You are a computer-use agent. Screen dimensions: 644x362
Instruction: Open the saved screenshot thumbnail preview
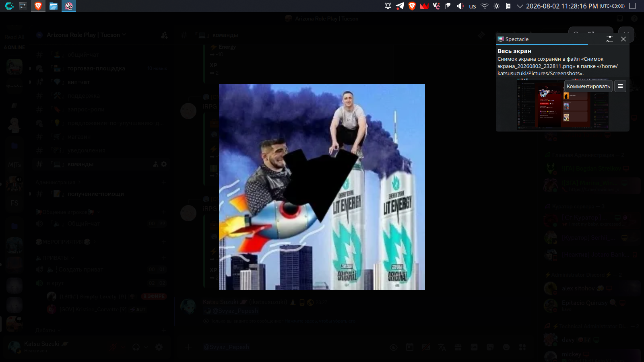[562, 104]
